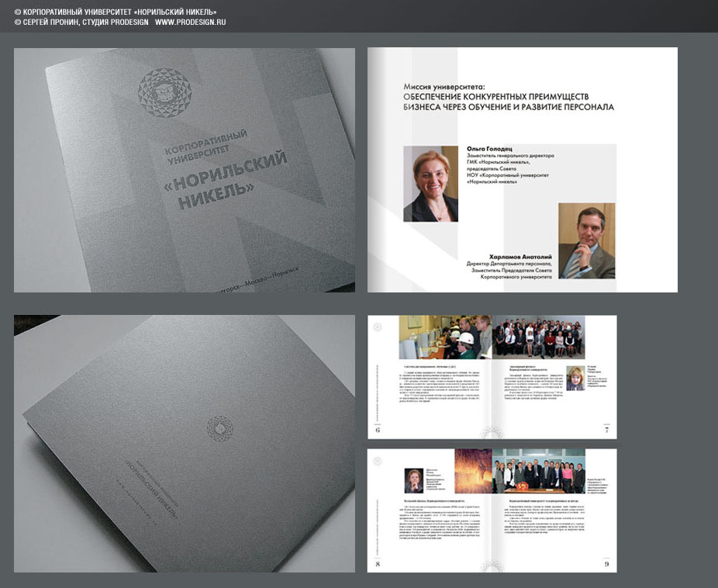
Task: Click page number 6
Action: [378, 430]
